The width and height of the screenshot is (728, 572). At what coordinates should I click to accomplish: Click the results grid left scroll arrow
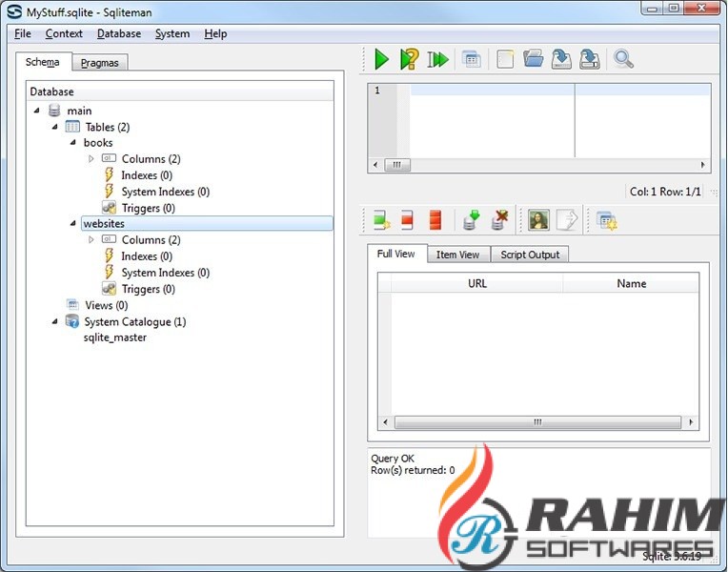(x=385, y=422)
